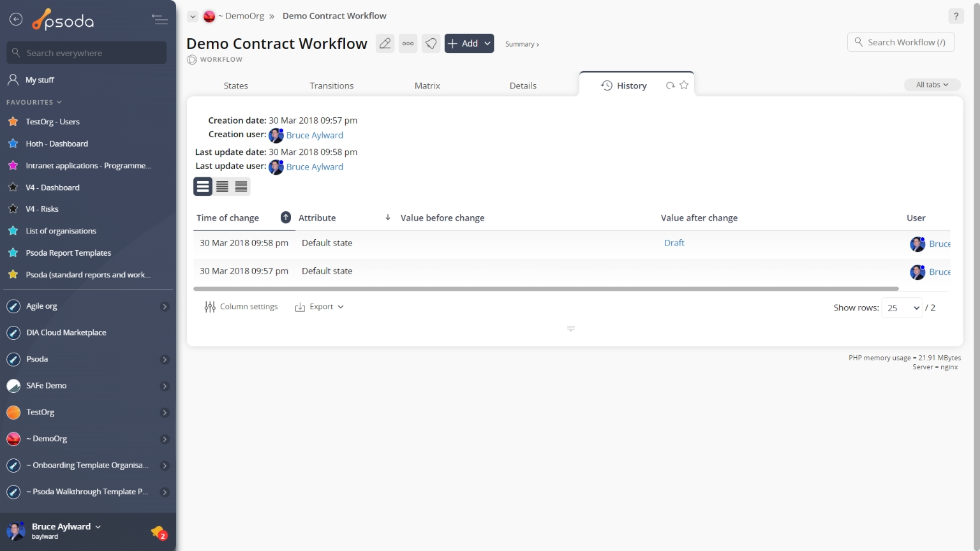
Task: Click the Time of change ascending sort icon
Action: 286,217
